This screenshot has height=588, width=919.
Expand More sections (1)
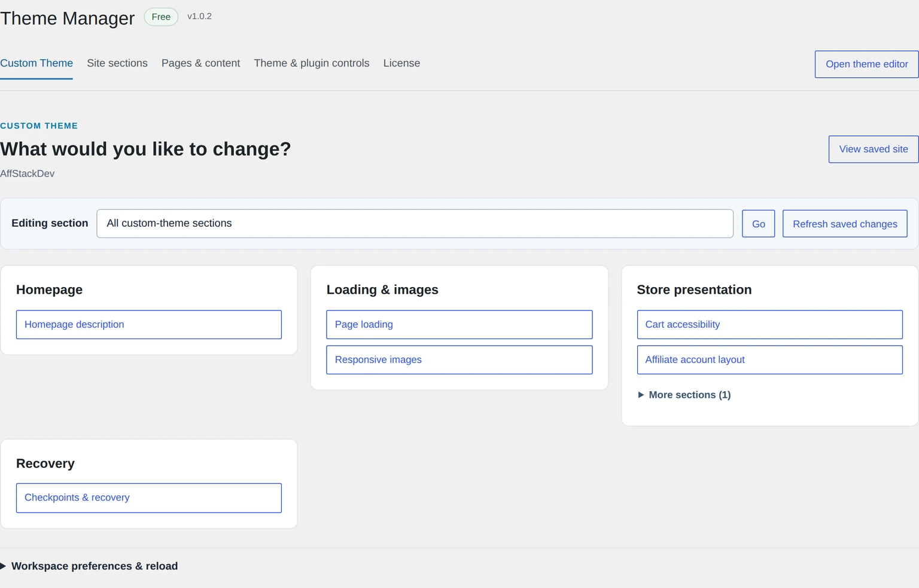[684, 395]
